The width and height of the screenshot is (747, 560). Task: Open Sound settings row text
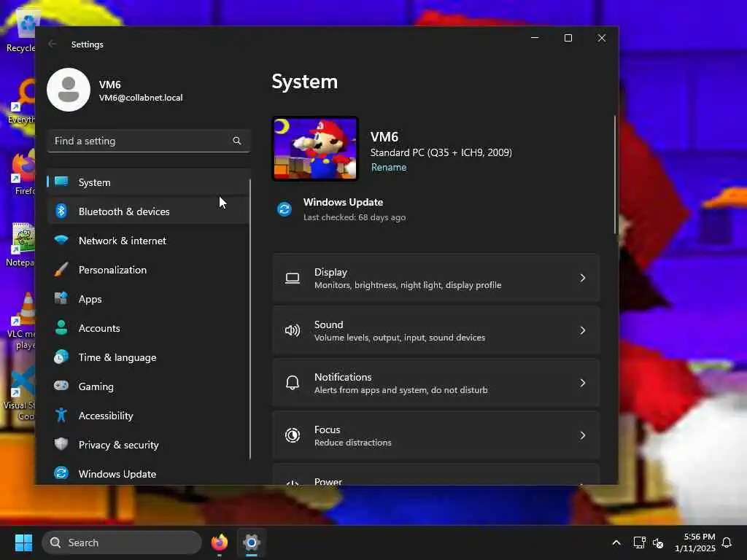point(400,330)
